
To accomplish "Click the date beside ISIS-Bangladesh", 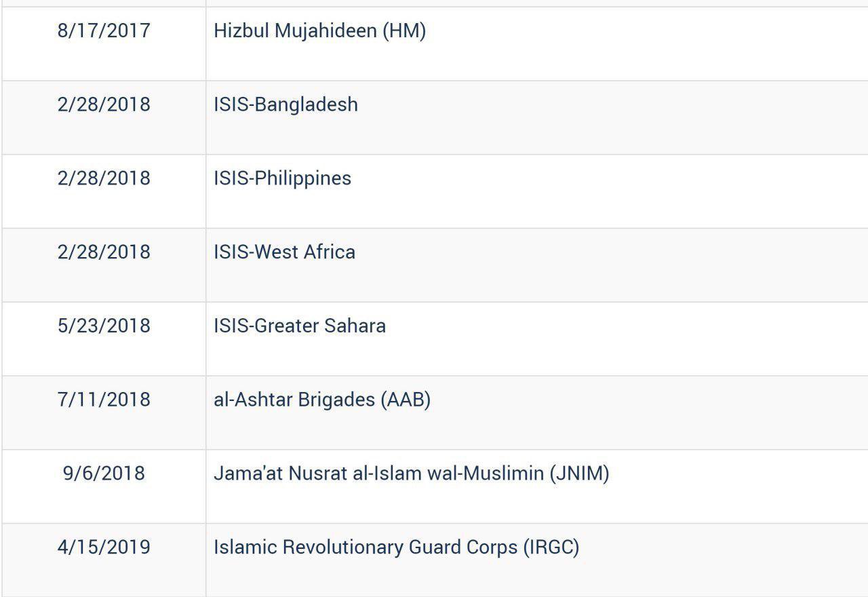I will click(x=104, y=104).
